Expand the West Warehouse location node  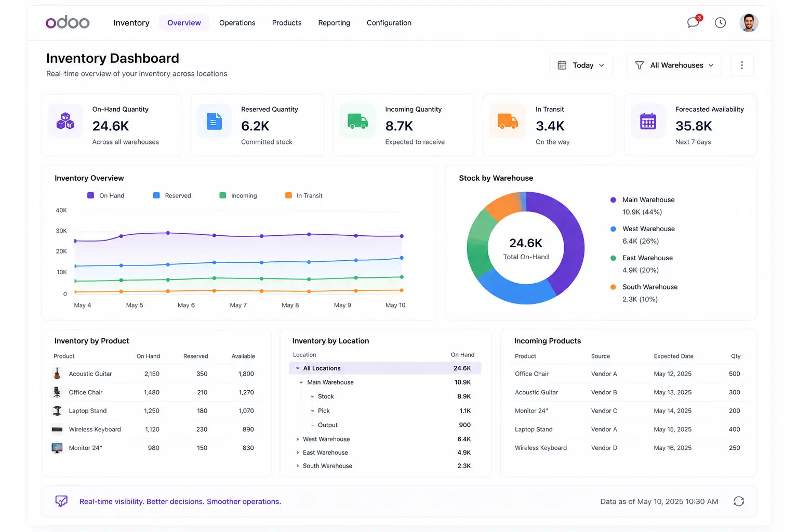click(x=298, y=439)
